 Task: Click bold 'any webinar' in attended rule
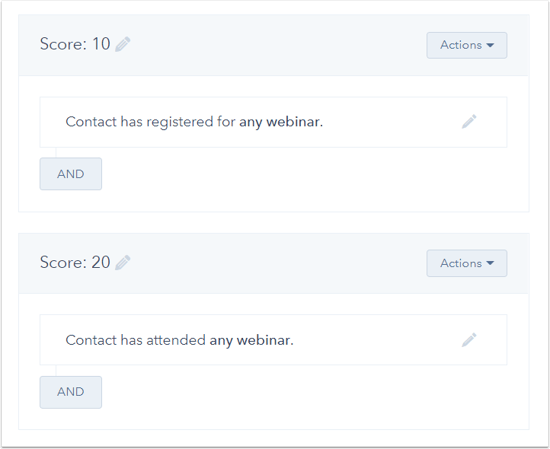(251, 341)
